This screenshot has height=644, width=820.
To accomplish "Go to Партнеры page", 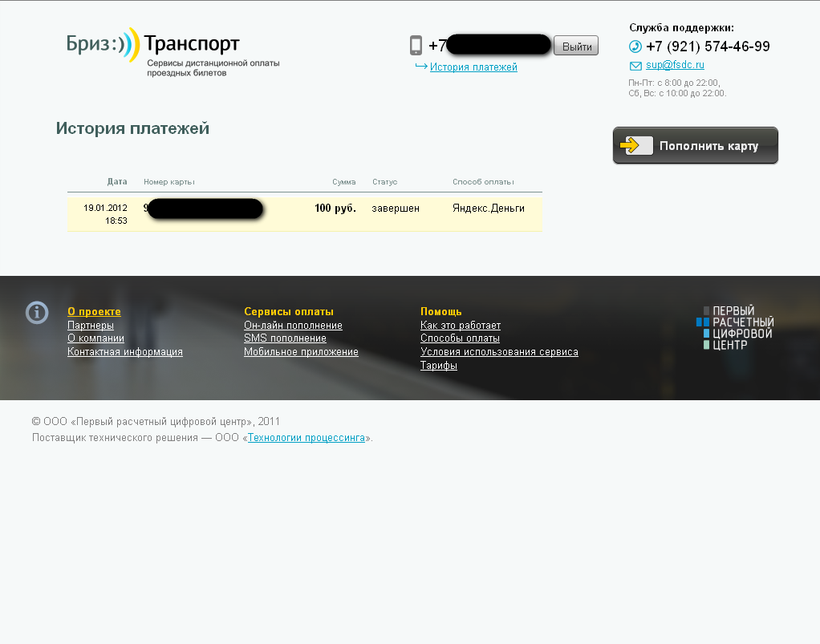I will pyautogui.click(x=91, y=326).
